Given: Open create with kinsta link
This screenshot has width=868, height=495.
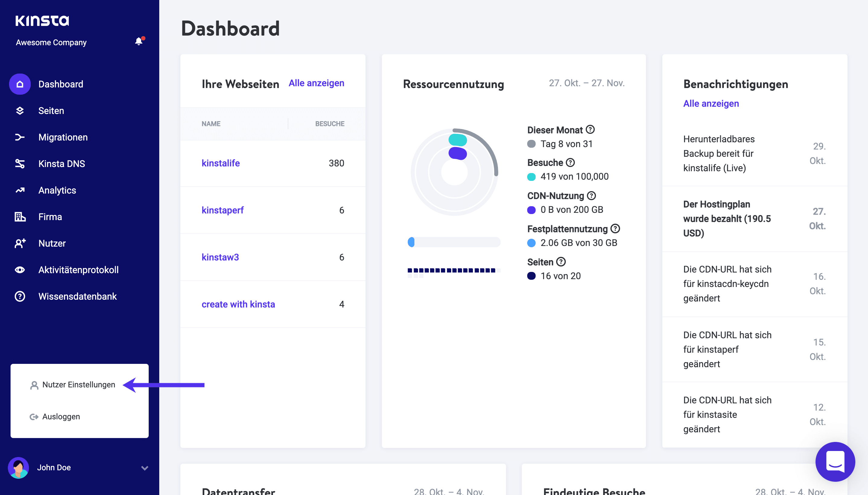Looking at the screenshot, I should click(239, 304).
